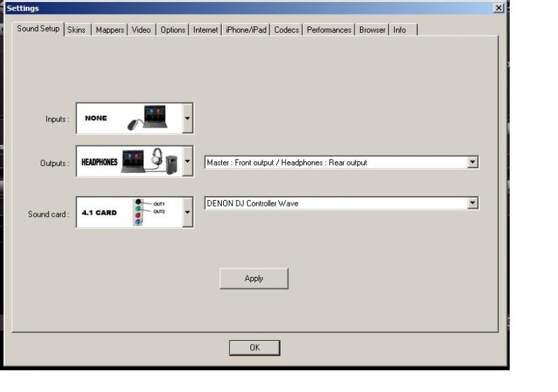This screenshot has height=392, width=558.
Task: Click the "Outputs :" label
Action: (54, 163)
